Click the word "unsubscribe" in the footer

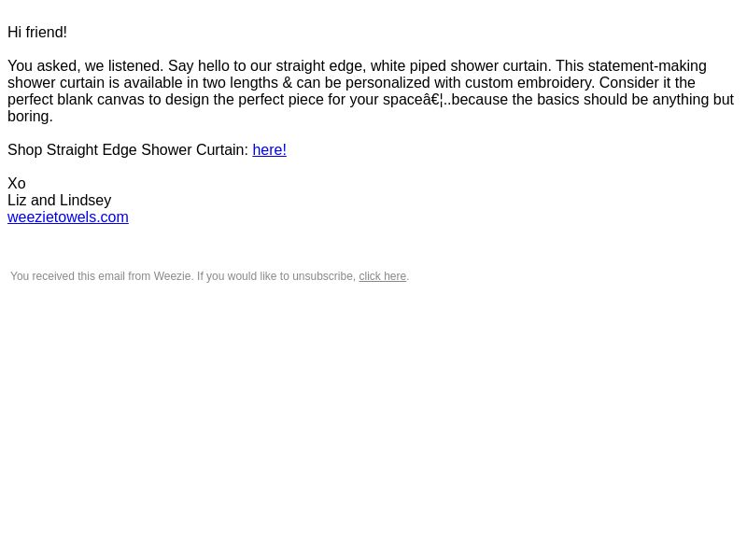(322, 276)
